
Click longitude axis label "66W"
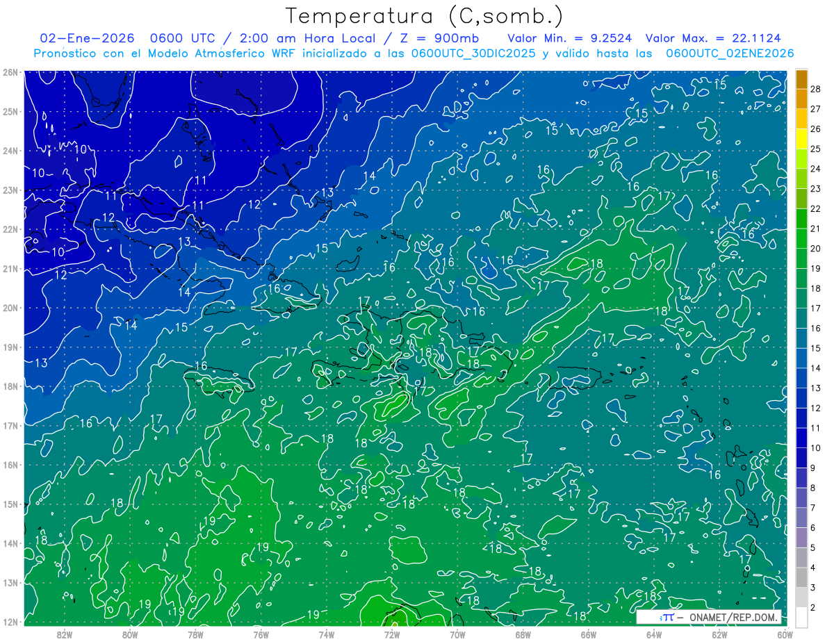coord(588,634)
